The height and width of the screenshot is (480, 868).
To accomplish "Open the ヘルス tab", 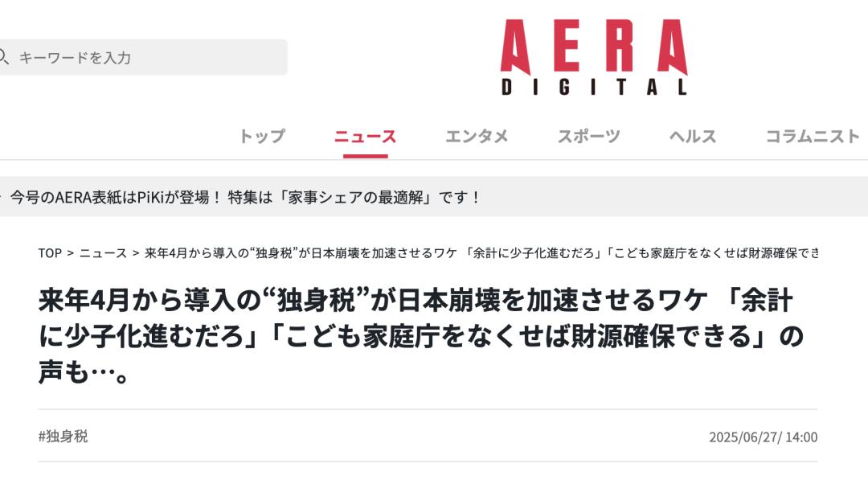I will click(693, 136).
